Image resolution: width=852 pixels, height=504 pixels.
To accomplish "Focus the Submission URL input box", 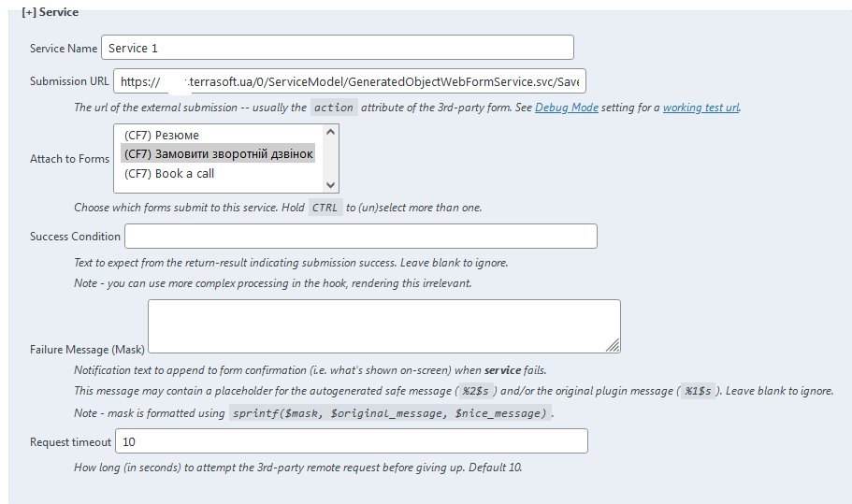I will 349,81.
